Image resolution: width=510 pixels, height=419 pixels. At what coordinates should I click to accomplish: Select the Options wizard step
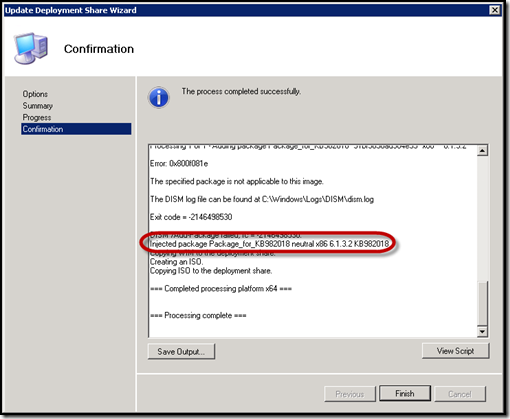coord(35,94)
